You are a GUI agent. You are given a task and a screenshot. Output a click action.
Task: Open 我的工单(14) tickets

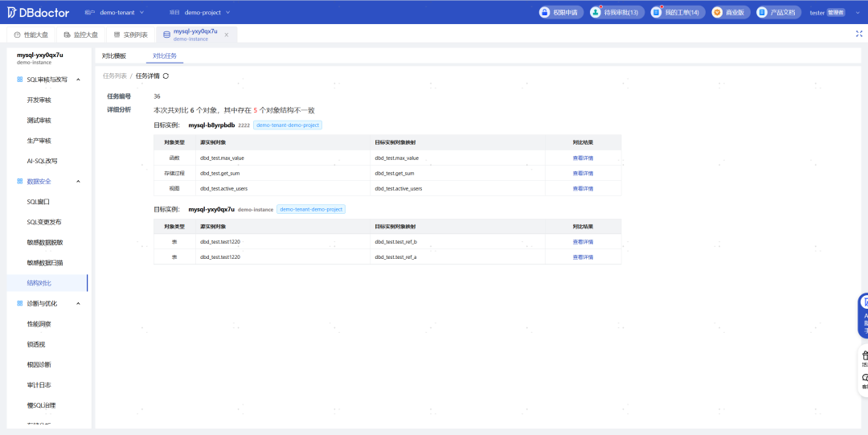pyautogui.click(x=678, y=12)
